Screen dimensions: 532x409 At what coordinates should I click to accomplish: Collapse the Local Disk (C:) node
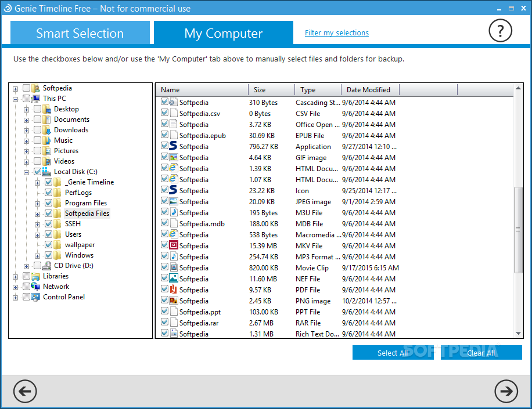tap(26, 172)
